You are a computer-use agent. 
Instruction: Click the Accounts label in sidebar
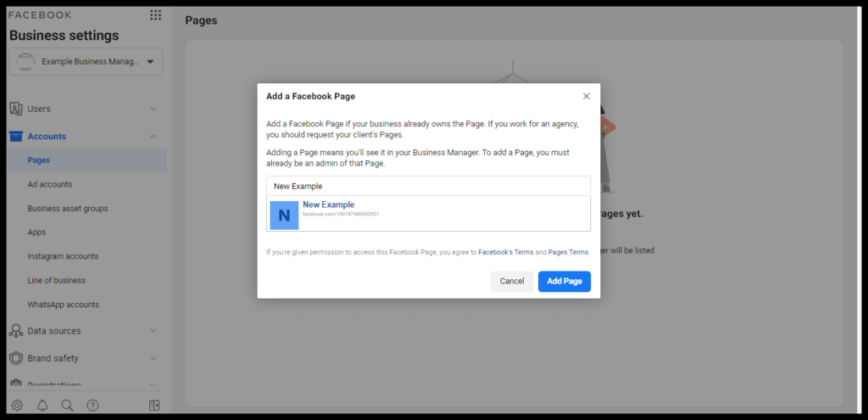pos(47,137)
